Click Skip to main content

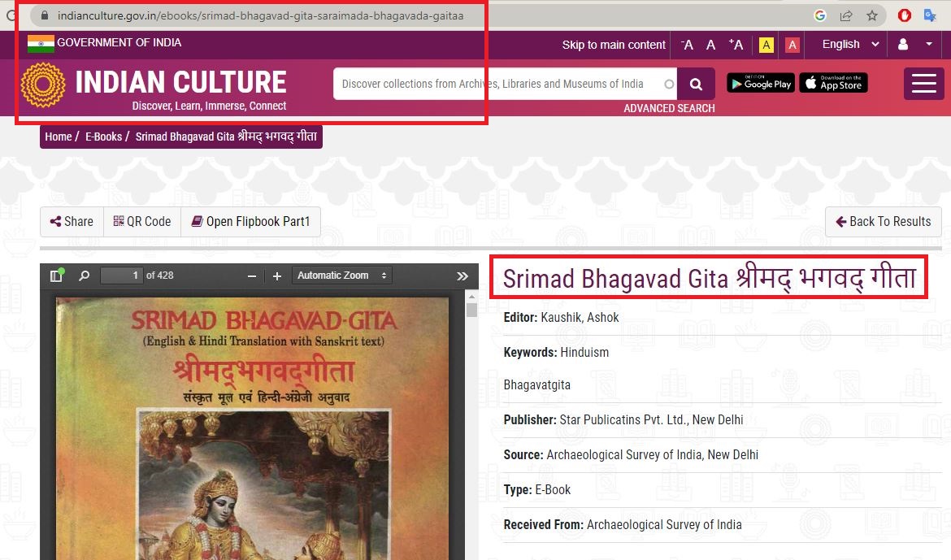(613, 45)
